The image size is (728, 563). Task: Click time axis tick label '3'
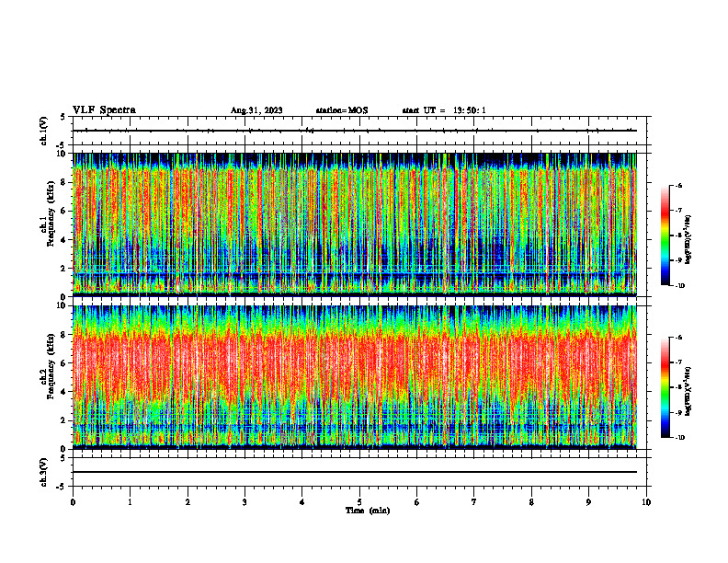tap(245, 502)
